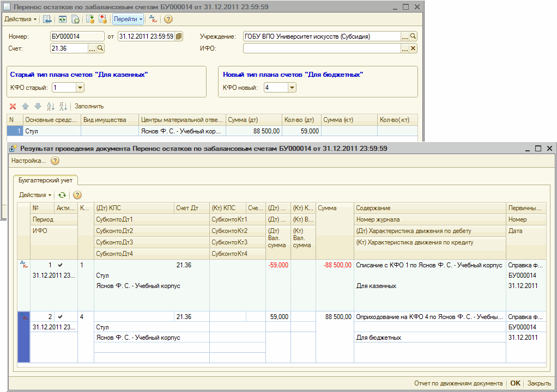Image resolution: width=557 pixels, height=392 pixels.
Task: Click the magnifier icon beside the Счет field
Action: (x=100, y=48)
